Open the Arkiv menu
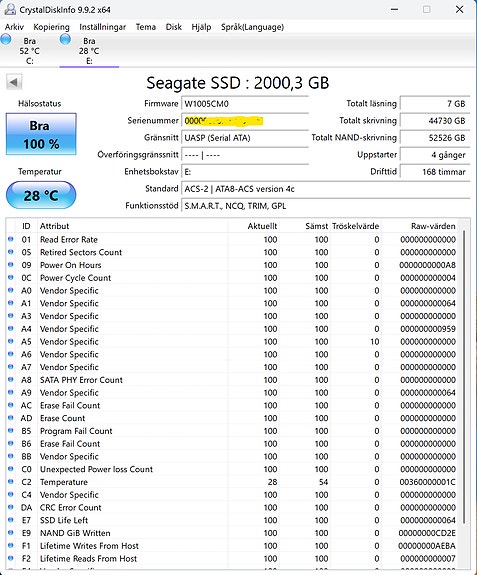477x575 pixels. (x=14, y=27)
